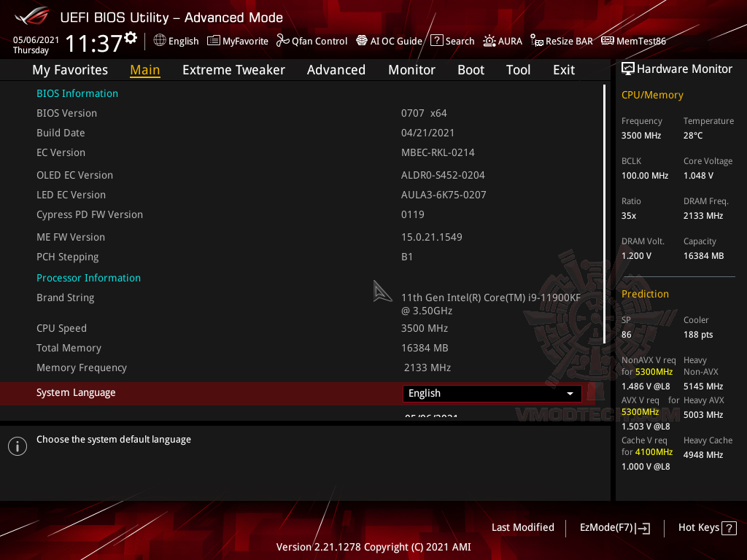Click the MyFavorite text label
Screen dimensions: 747x560
[x=245, y=41]
